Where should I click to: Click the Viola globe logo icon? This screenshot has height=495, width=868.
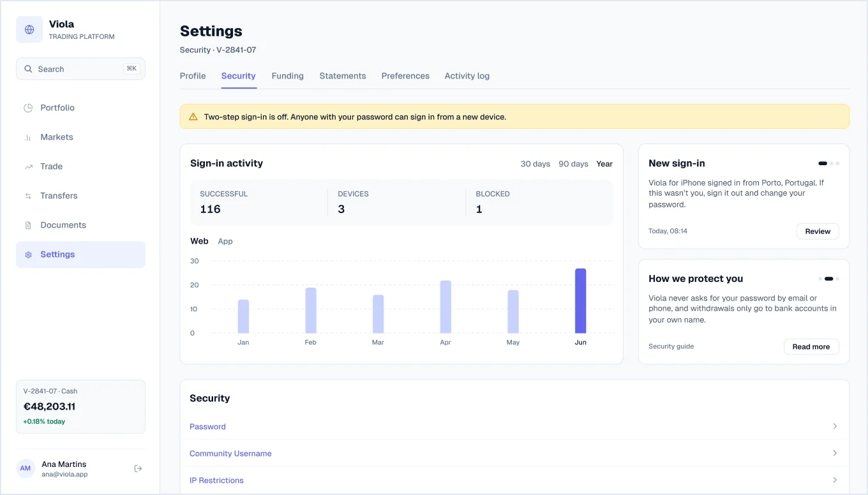pyautogui.click(x=29, y=30)
